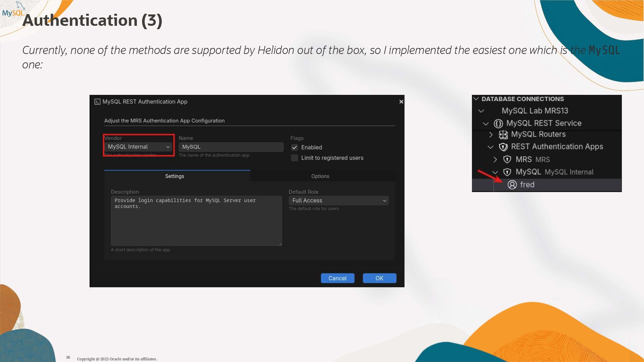The width and height of the screenshot is (644, 362).
Task: Collapse the DATABASE CONNECTIONS section
Action: tap(476, 99)
